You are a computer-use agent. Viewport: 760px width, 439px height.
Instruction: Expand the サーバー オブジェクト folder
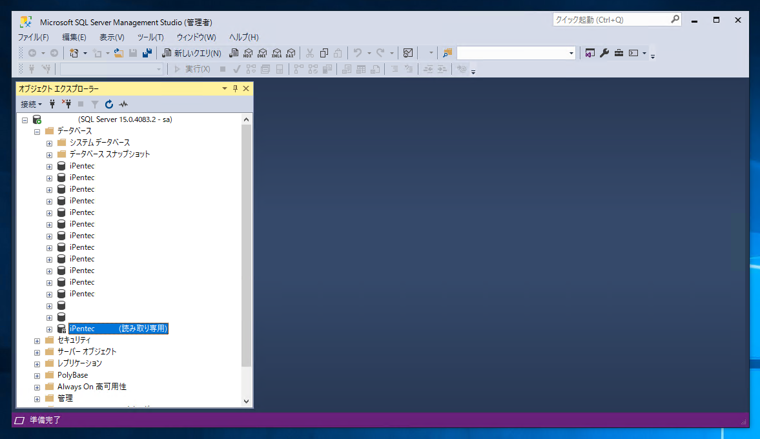click(x=37, y=352)
